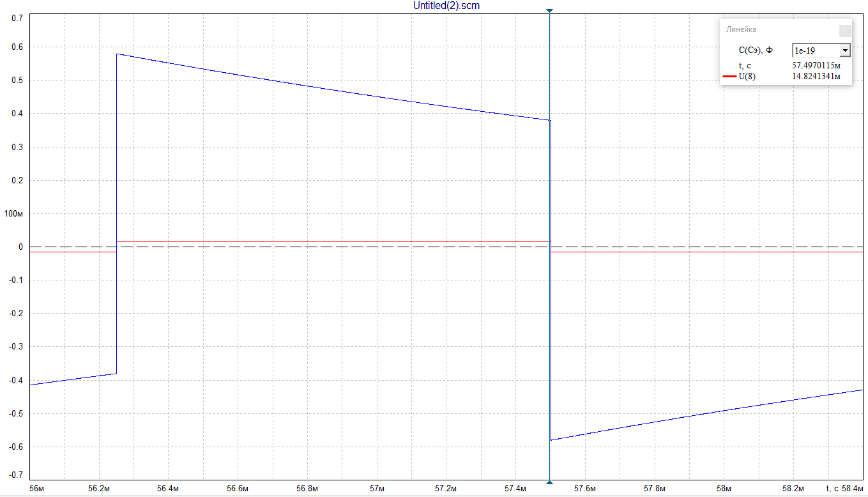Click the 0.7 label at the top of the Y axis
Screen dimensions: 868x497
pyautogui.click(x=17, y=18)
